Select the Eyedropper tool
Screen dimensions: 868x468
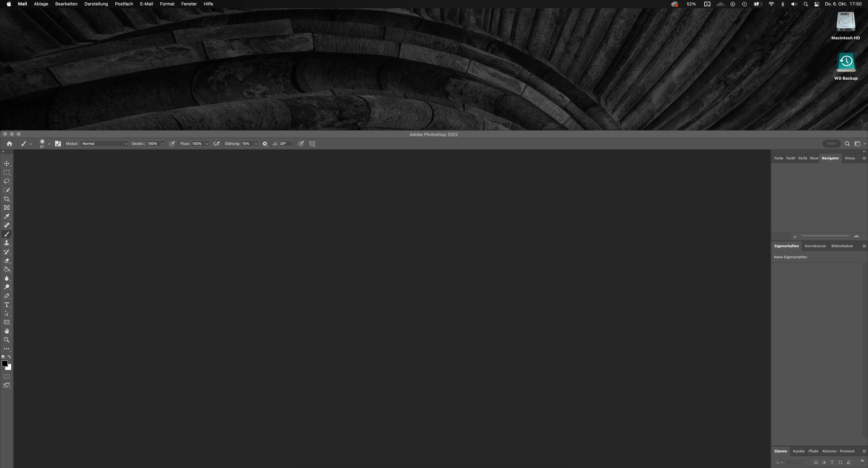coord(7,217)
